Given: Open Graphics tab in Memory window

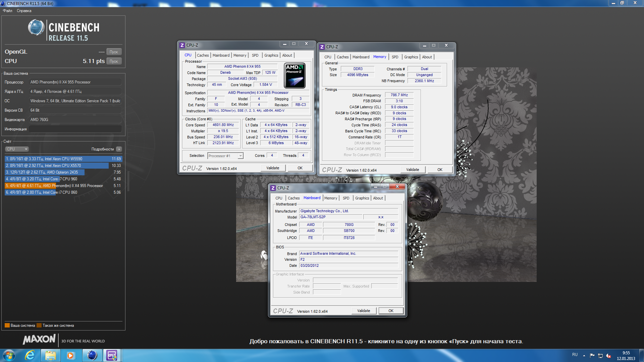Looking at the screenshot, I should [x=411, y=57].
